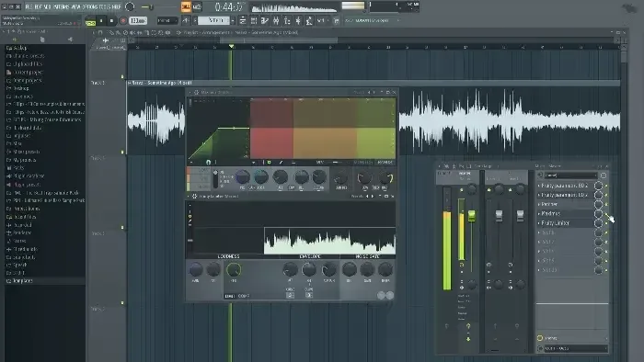Click the play button in the transport
Image resolution: width=644 pixels, height=362 pixels.
101,20
